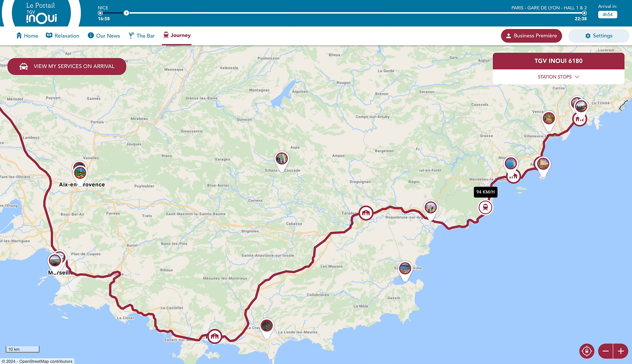Screen dimensions: 632x364
Task: Open the Settings panel
Action: (x=599, y=36)
